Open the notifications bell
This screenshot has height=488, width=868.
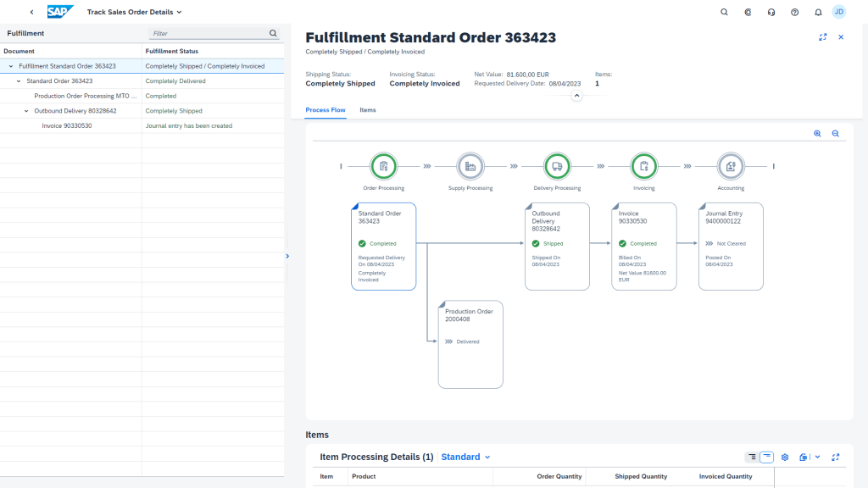[x=818, y=12]
